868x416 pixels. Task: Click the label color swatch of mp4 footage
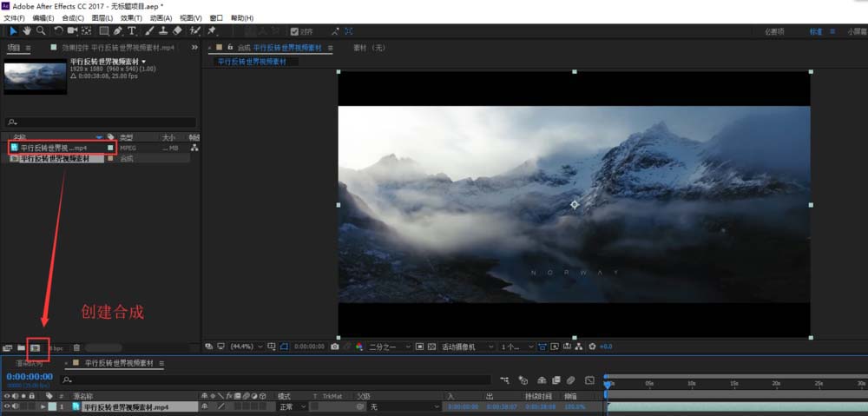click(x=111, y=148)
